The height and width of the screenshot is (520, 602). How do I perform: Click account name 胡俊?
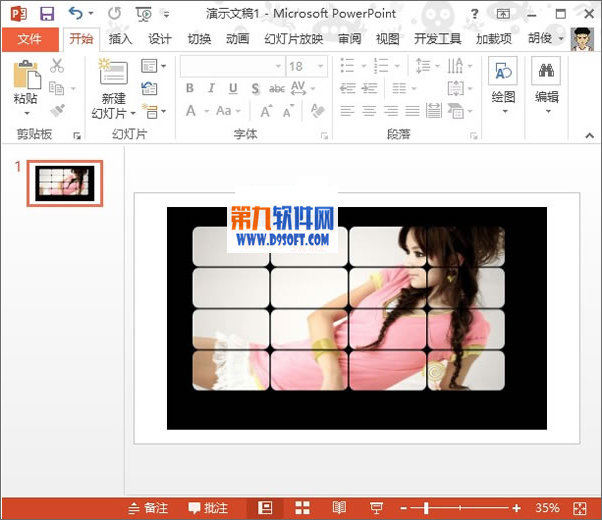click(x=540, y=38)
